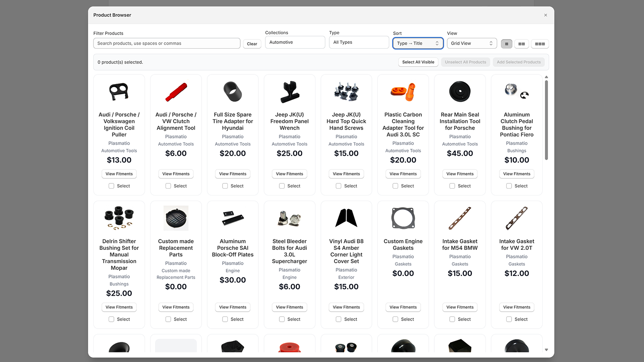644x362 pixels.
Task: View Fitments for Delrin Shifter Bushing Set
Action: [119, 307]
